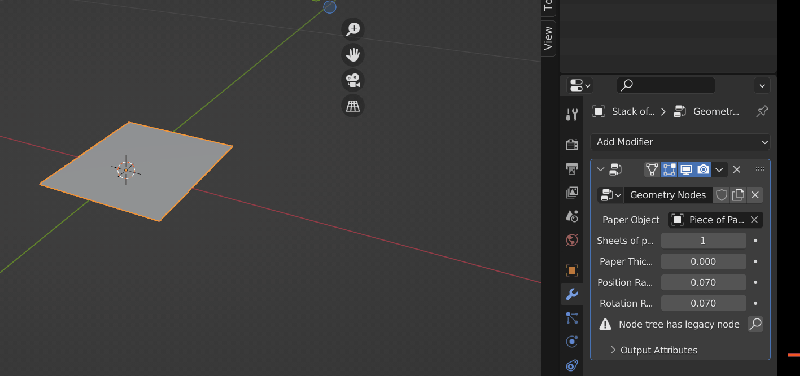The height and width of the screenshot is (376, 800).
Task: Click the 'Paper Object' label text
Action: (x=631, y=220)
